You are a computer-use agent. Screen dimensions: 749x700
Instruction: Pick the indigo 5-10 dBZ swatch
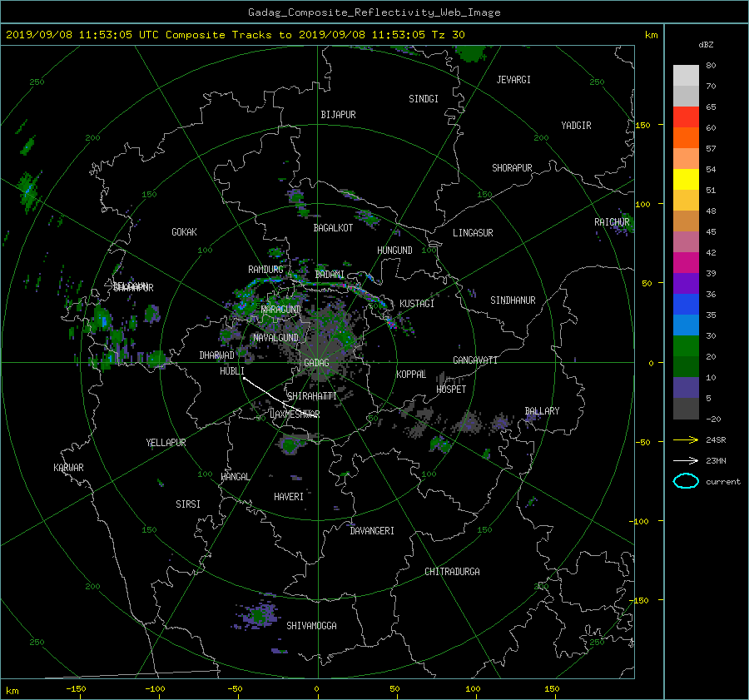[686, 388]
